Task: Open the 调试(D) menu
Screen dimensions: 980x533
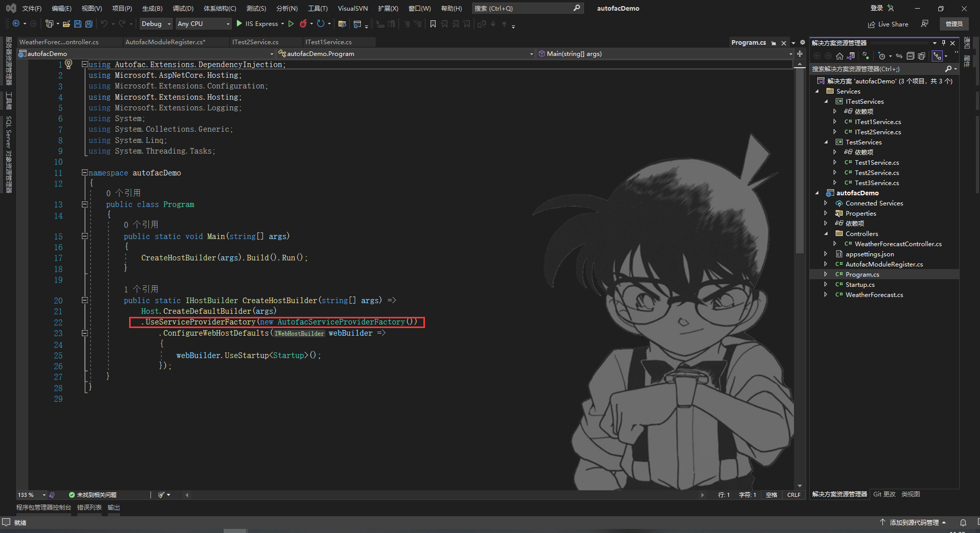Action: [183, 8]
